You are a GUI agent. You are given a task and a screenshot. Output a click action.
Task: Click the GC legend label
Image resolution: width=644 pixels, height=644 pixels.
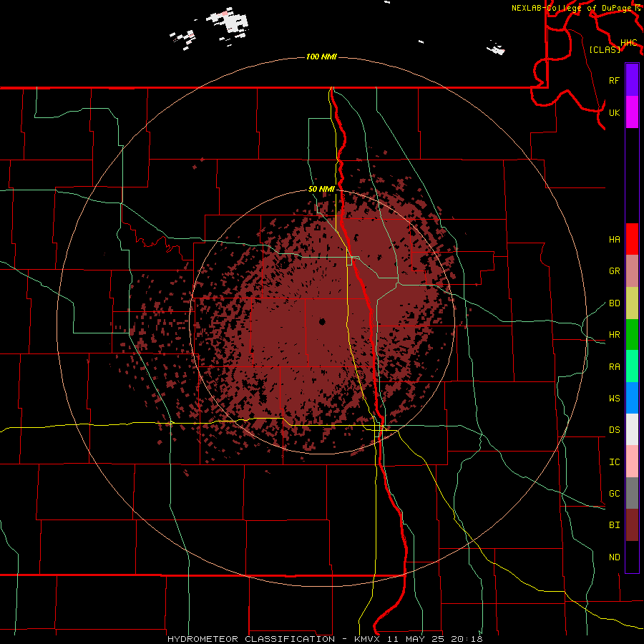tap(614, 493)
